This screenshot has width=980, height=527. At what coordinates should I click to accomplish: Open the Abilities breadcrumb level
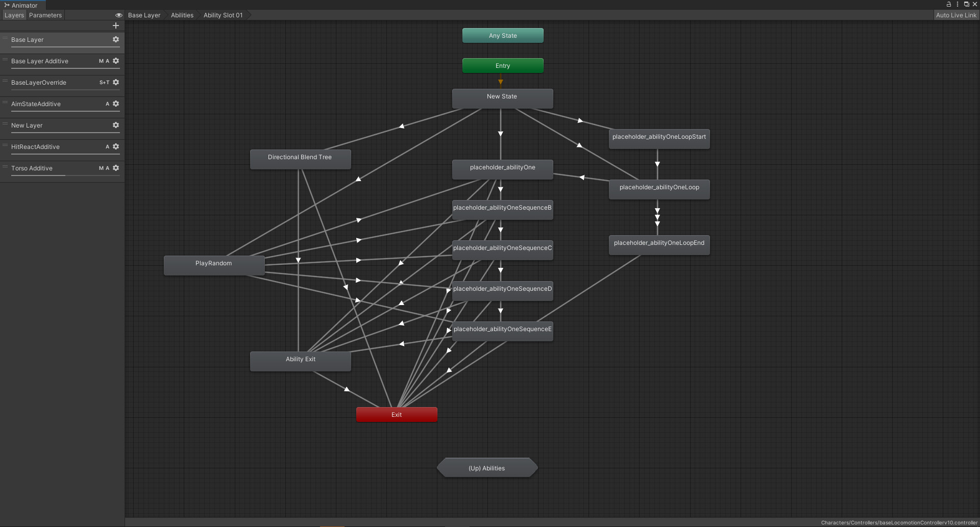pos(182,15)
